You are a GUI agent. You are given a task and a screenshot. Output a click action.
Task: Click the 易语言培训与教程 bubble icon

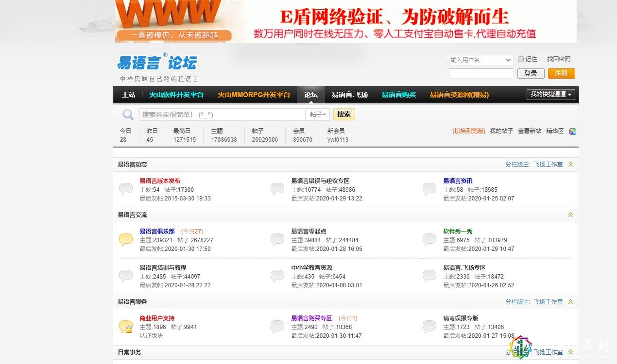[x=126, y=276]
